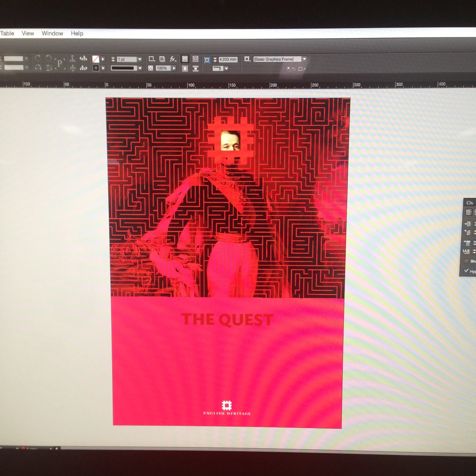This screenshot has height=476, width=476.
Task: Uncheck the Hyphenate checkbox
Action: 466,271
